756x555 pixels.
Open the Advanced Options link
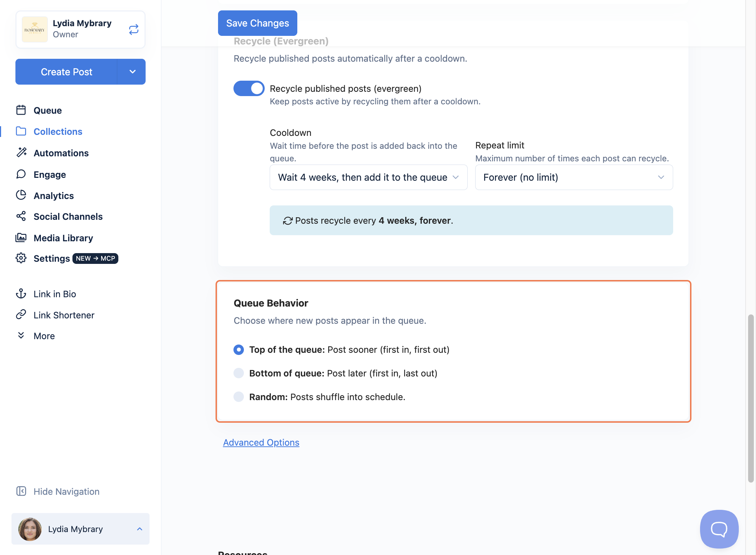click(x=261, y=442)
